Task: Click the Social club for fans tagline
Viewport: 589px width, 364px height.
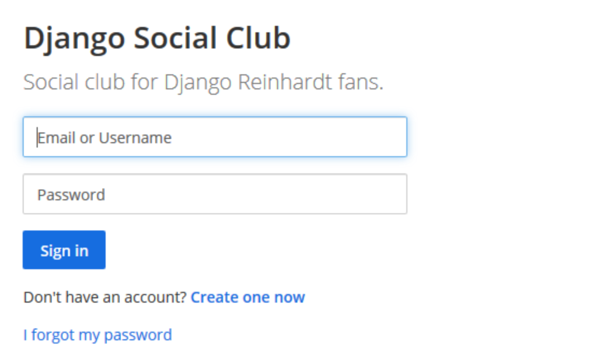Action: [x=203, y=82]
